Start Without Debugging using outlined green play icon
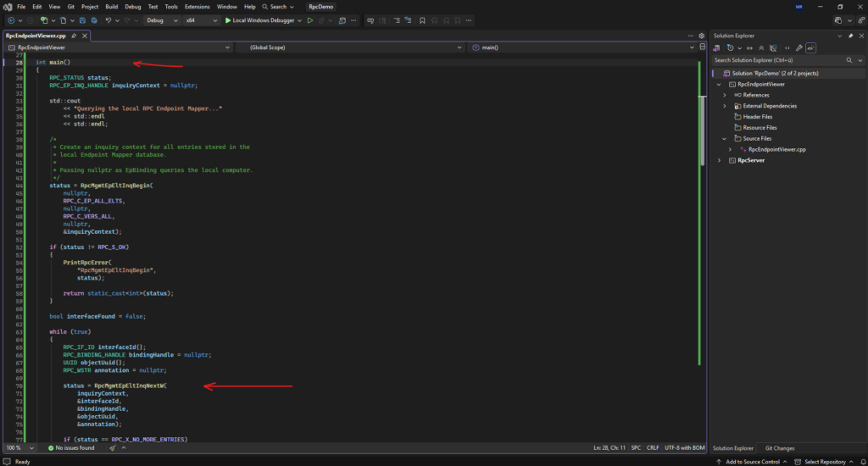This screenshot has height=466, width=868. pyautogui.click(x=310, y=20)
